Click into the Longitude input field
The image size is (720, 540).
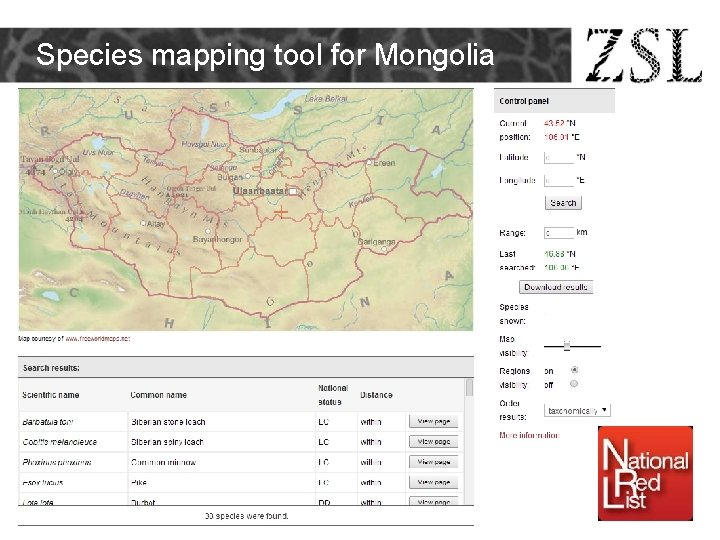point(559,180)
